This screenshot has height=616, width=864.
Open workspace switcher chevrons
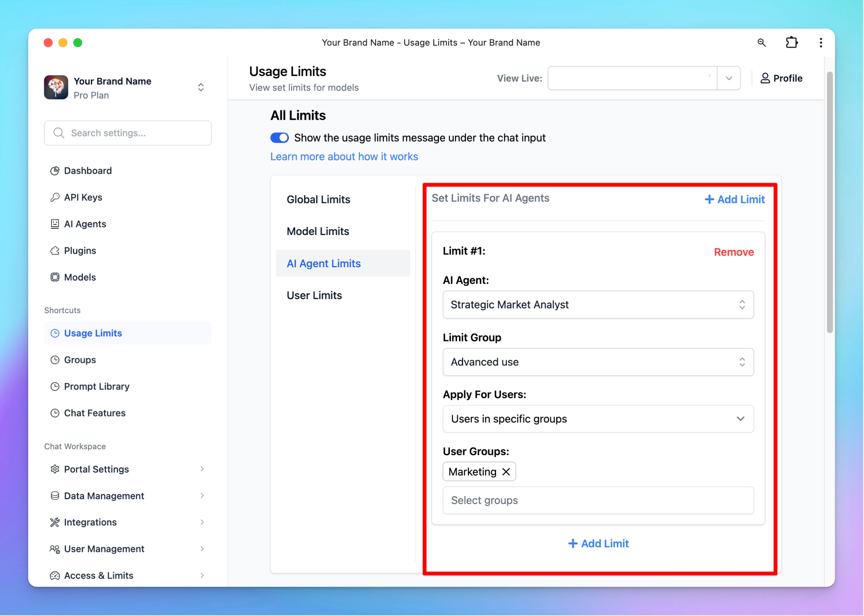(201, 87)
